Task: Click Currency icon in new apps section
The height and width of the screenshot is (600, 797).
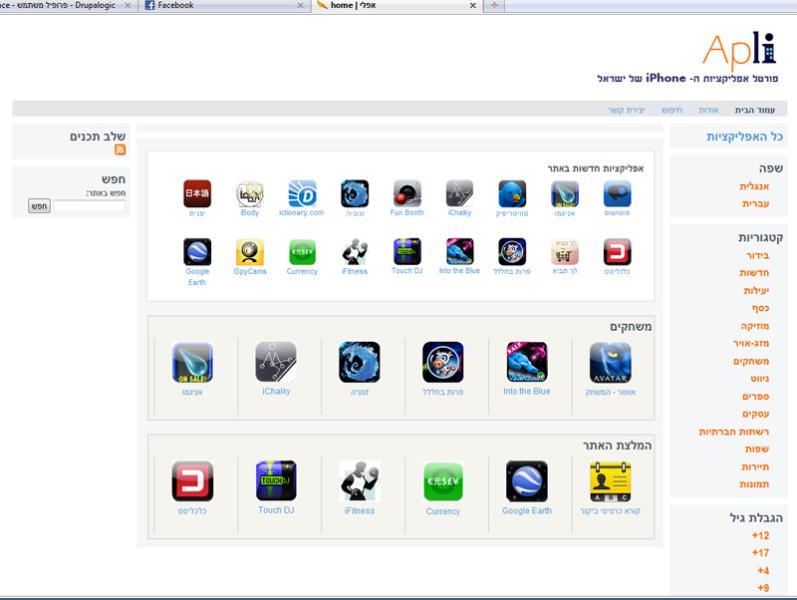Action: click(302, 252)
